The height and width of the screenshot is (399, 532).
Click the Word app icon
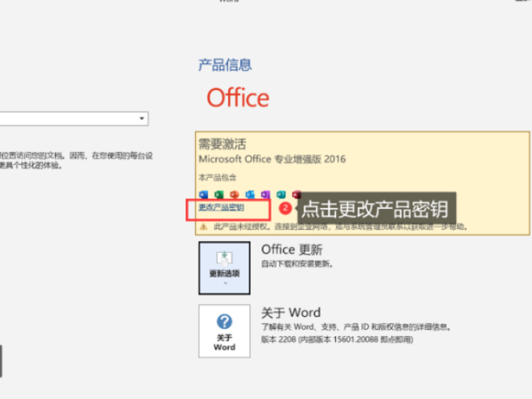click(x=204, y=195)
